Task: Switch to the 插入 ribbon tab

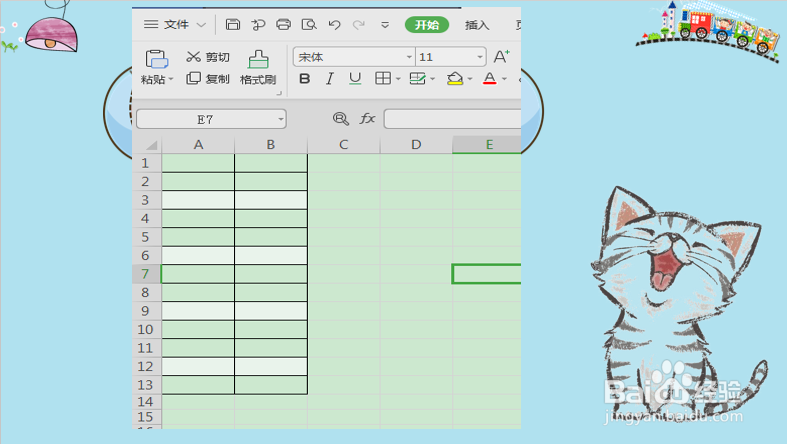Action: [477, 25]
